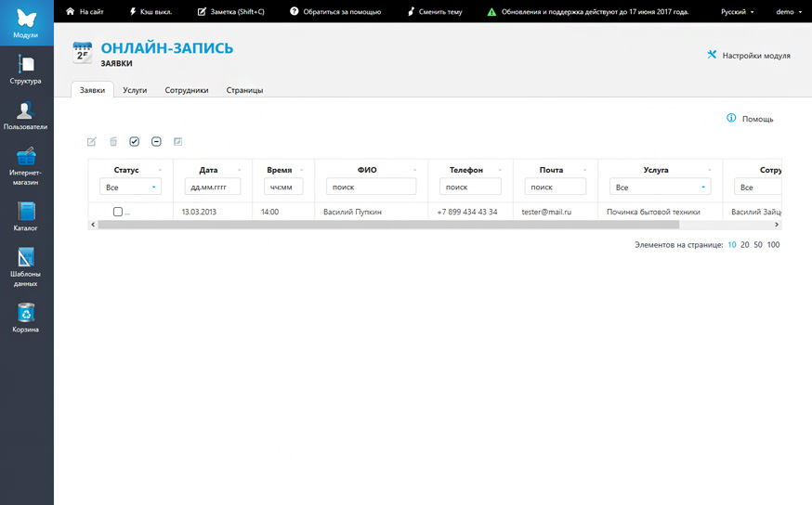Click the checkmark circle toolbar icon
Image resolution: width=812 pixels, height=505 pixels.
tap(134, 141)
